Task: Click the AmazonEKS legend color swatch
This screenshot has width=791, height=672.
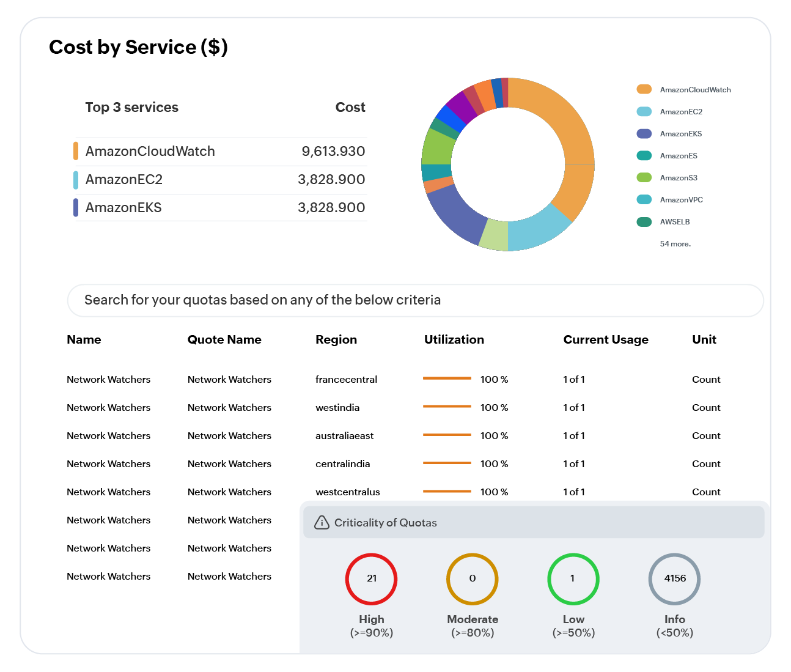Action: (644, 133)
